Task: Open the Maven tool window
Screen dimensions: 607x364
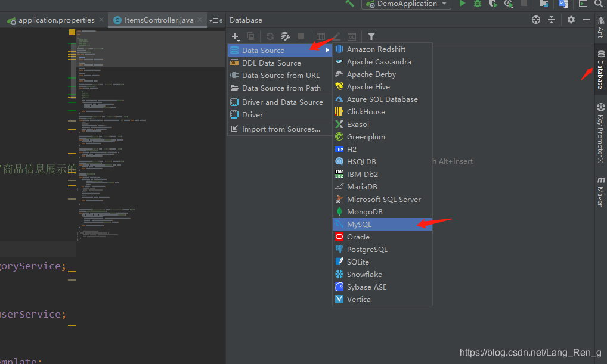Action: point(601,192)
